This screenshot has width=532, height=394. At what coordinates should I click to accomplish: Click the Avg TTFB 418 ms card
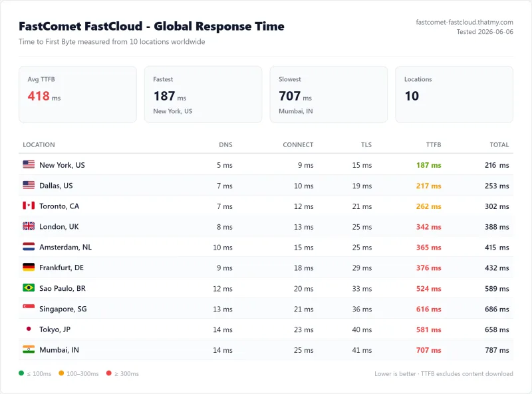click(78, 95)
